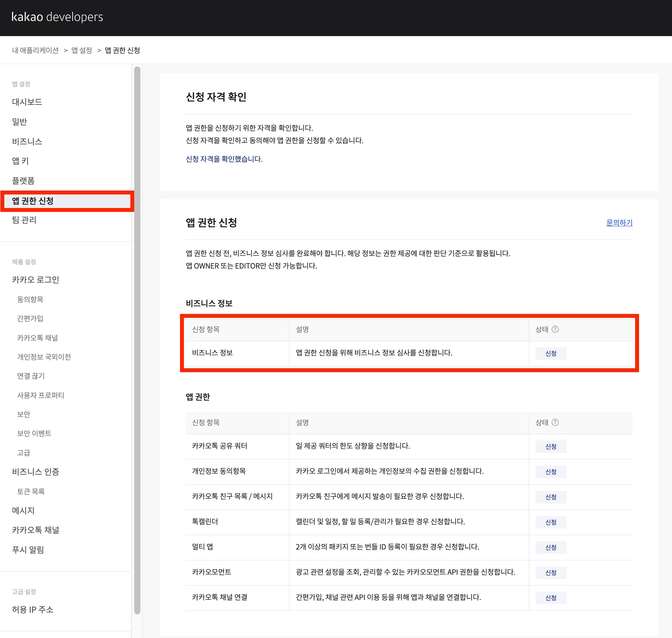The image size is (672, 638).
Task: Select 앱 권한 신청 in the breadcrumb
Action: [x=122, y=50]
